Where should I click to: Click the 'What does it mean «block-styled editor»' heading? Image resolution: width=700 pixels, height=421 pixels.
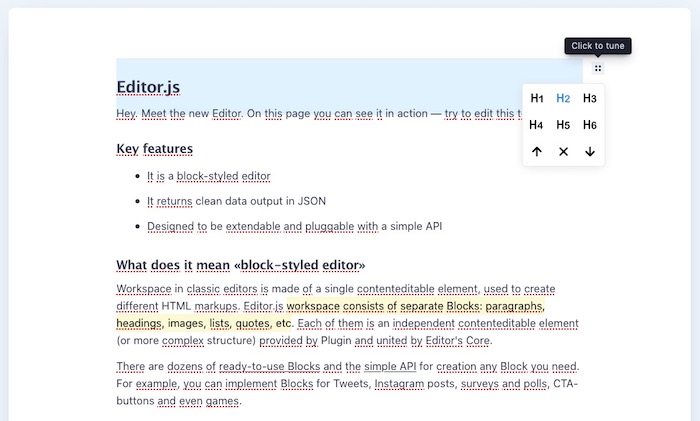click(241, 265)
